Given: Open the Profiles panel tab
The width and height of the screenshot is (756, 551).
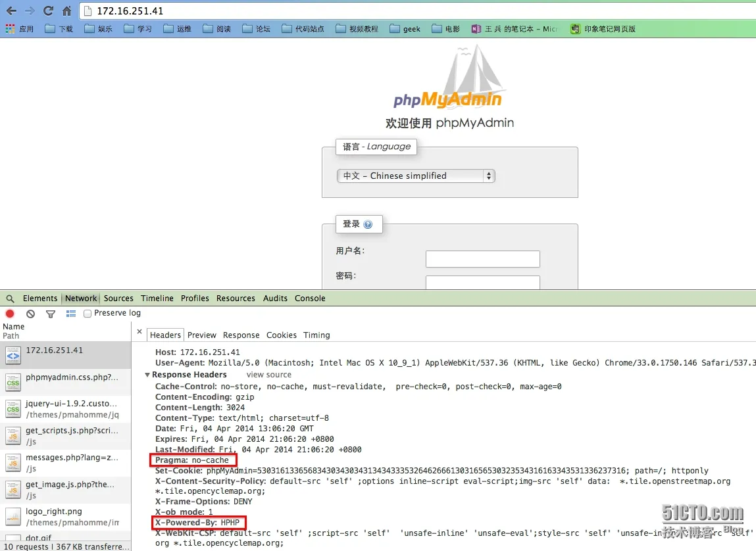Looking at the screenshot, I should pyautogui.click(x=195, y=299).
